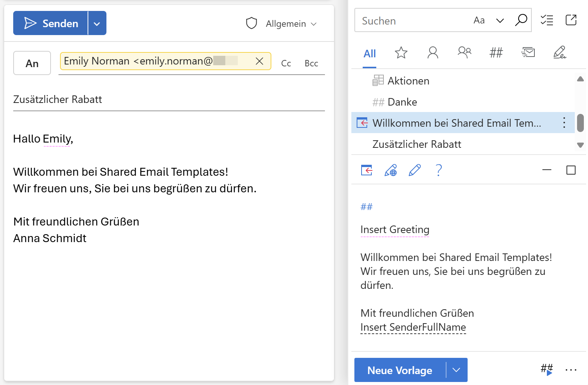Click Anna Schmidt signature in email body

tap(50, 238)
